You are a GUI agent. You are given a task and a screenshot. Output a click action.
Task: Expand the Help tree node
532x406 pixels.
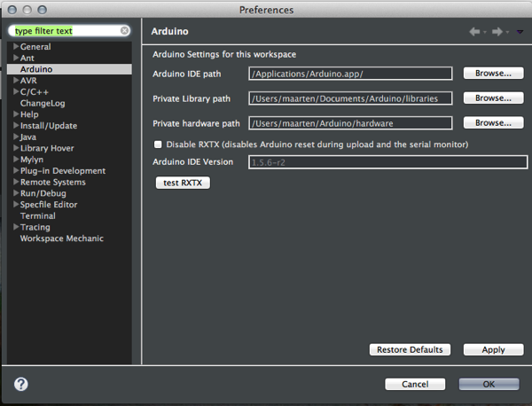pos(16,114)
